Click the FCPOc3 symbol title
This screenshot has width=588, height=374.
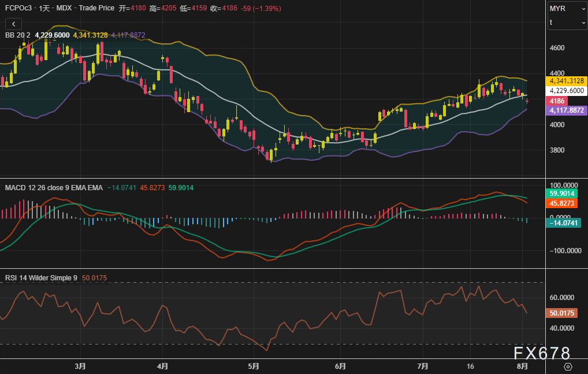pyautogui.click(x=18, y=8)
